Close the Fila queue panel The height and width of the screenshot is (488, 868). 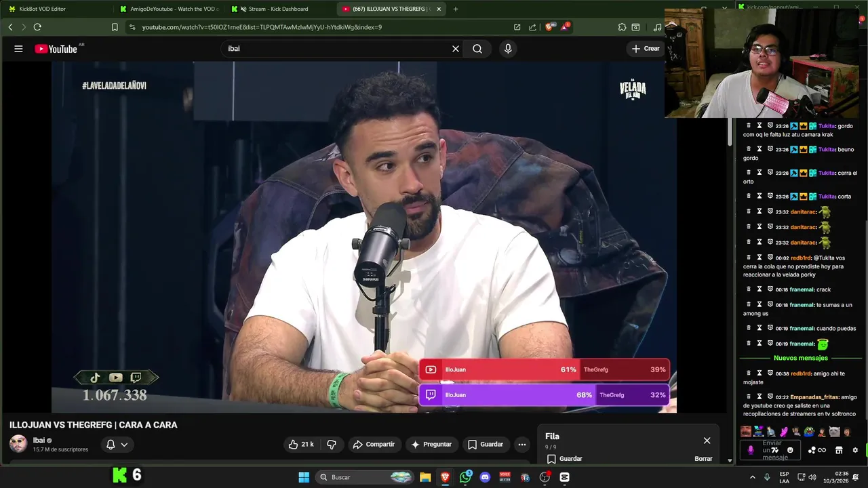[x=707, y=441]
